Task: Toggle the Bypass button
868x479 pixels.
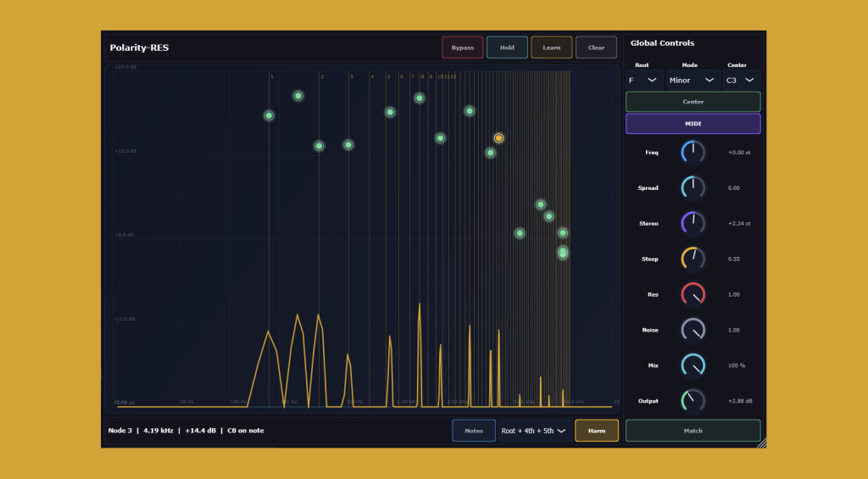Action: click(x=462, y=47)
